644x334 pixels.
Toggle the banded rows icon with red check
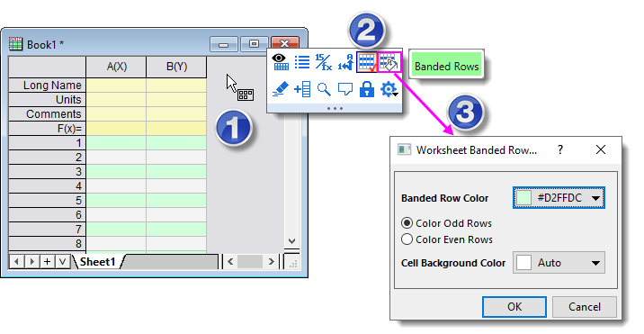click(x=367, y=62)
